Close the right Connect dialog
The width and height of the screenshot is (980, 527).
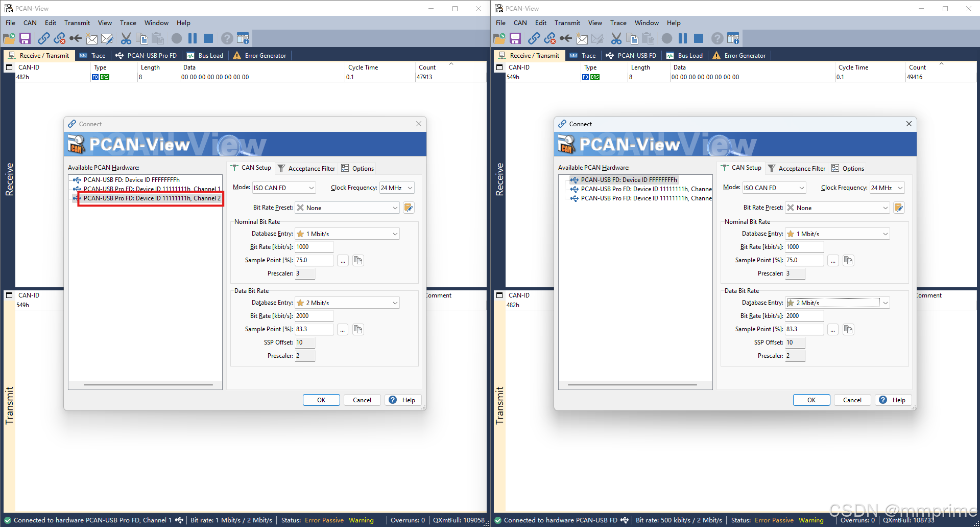tap(909, 124)
